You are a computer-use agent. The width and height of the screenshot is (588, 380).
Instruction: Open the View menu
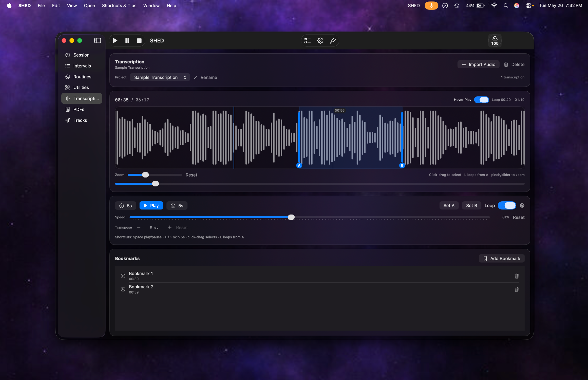[x=72, y=5]
